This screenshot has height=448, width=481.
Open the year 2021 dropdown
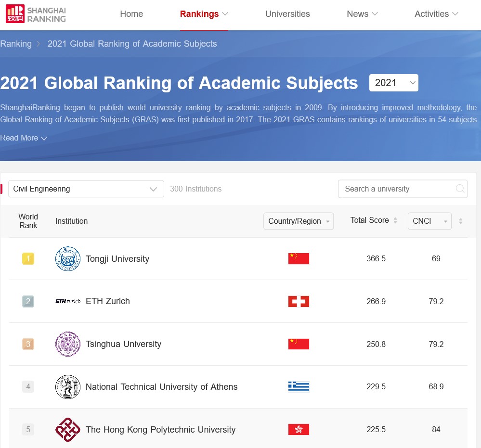393,83
